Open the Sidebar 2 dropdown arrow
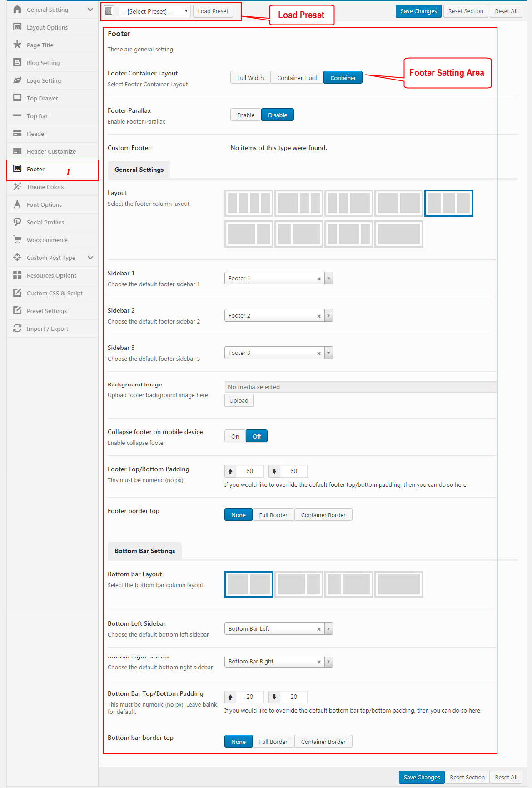Viewport: 532px width, 788px height. (328, 315)
